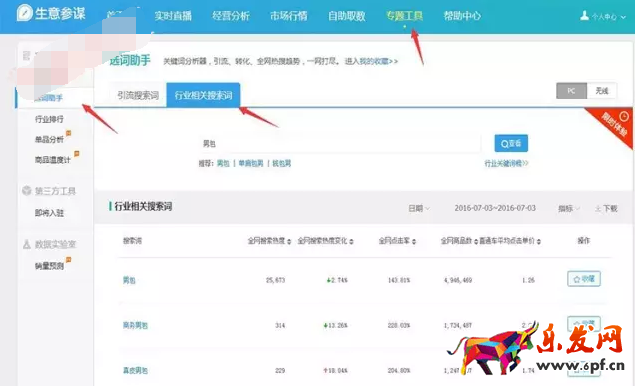Open the 实时直播 menu
Viewport: 635px width, 386px height.
click(173, 16)
